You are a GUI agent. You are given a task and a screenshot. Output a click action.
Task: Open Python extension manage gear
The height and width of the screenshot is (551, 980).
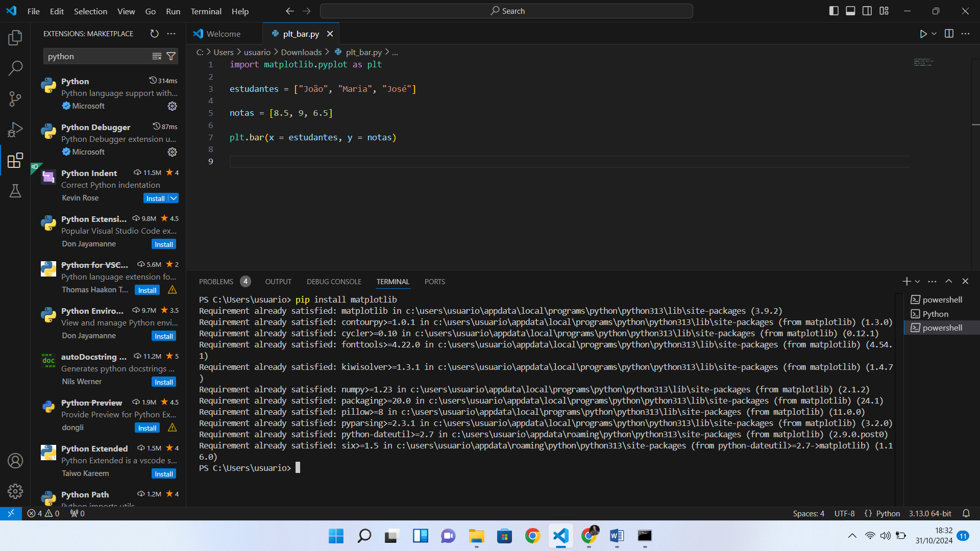tap(173, 106)
